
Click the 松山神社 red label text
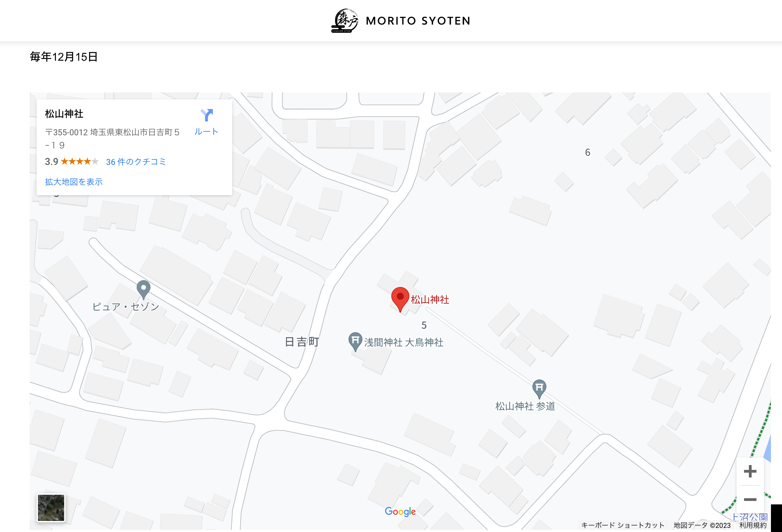pos(430,299)
